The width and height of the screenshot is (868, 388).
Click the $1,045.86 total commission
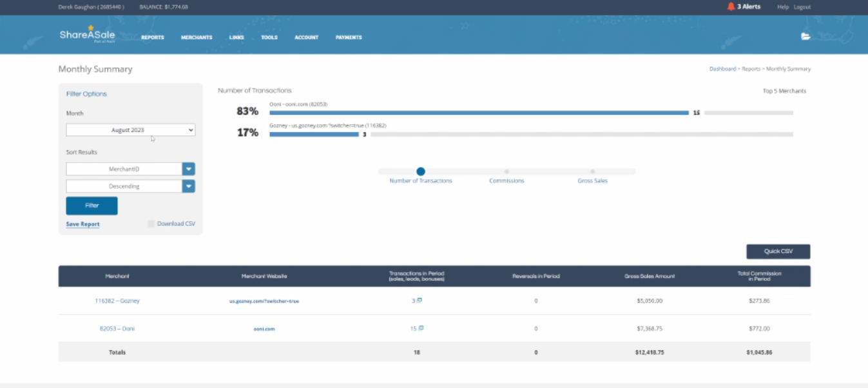click(760, 353)
